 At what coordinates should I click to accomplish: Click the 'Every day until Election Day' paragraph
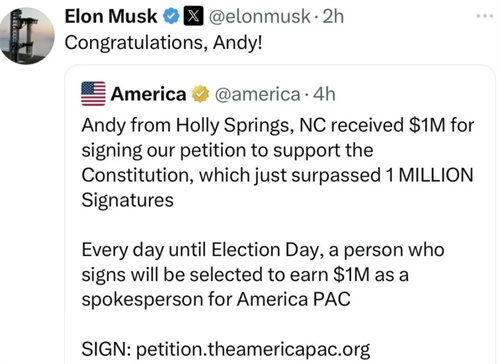[263, 274]
